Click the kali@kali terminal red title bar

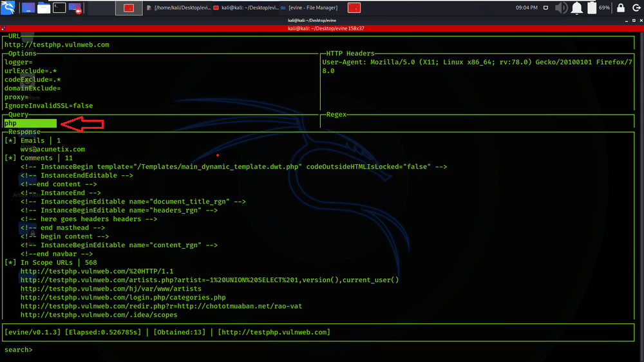coord(326,28)
